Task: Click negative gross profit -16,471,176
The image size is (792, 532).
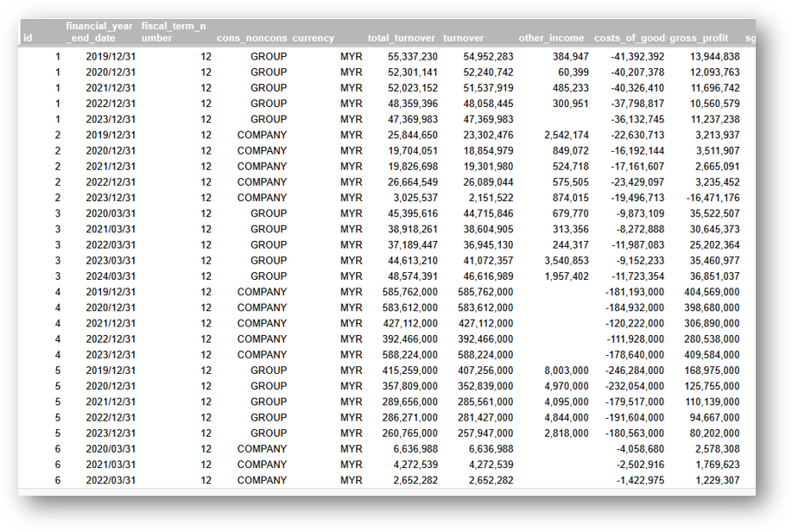Action: (x=713, y=198)
